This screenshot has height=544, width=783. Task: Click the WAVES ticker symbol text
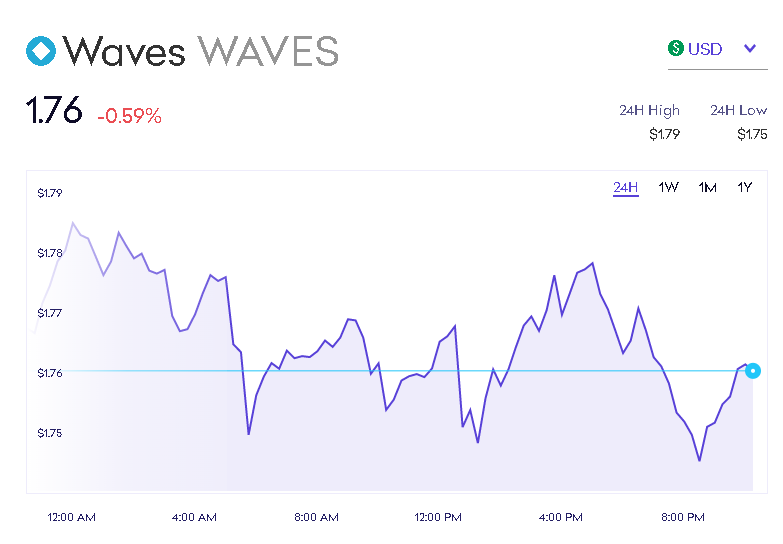[268, 50]
